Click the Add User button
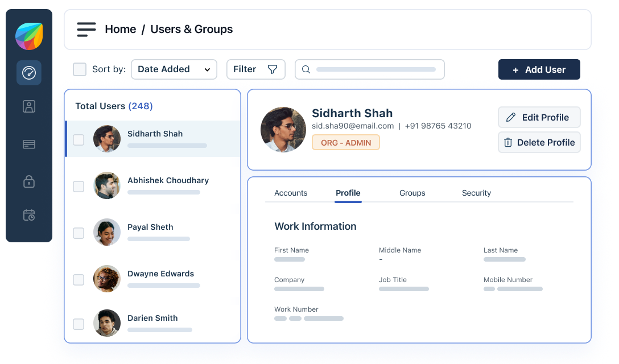Viewport: 619px width, 364px height. point(539,69)
